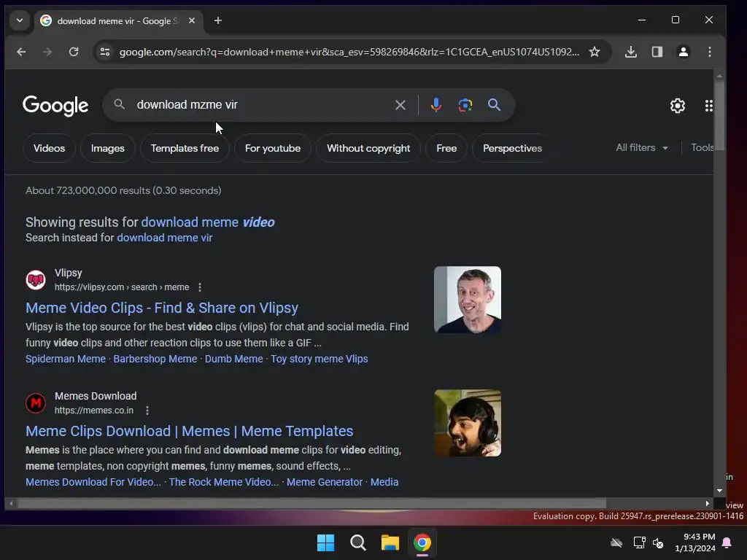Search by image with Google Lens
The height and width of the screenshot is (560, 747).
465,105
